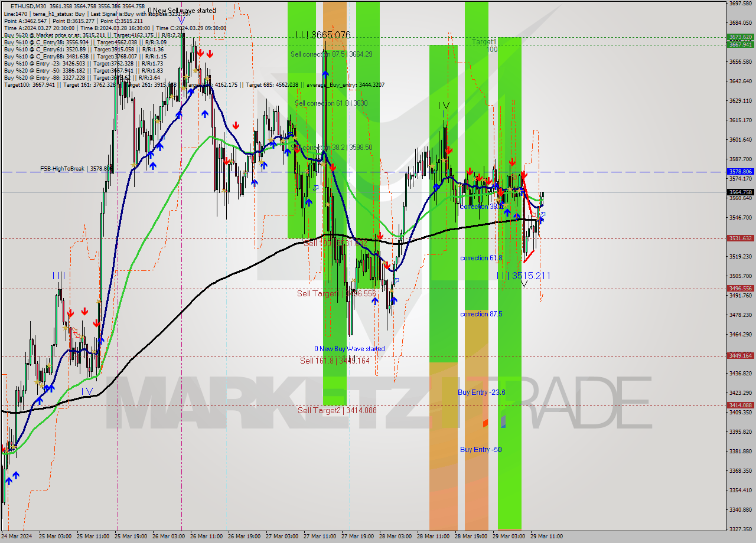The height and width of the screenshot is (543, 756).
Task: Click the '25 Mar 19:00' time label
Action: [x=131, y=537]
